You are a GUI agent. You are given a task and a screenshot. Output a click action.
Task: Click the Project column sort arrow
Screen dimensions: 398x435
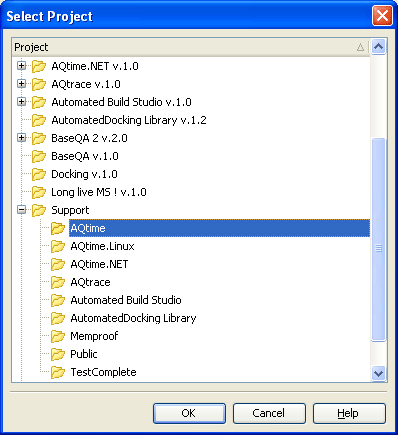[x=360, y=47]
